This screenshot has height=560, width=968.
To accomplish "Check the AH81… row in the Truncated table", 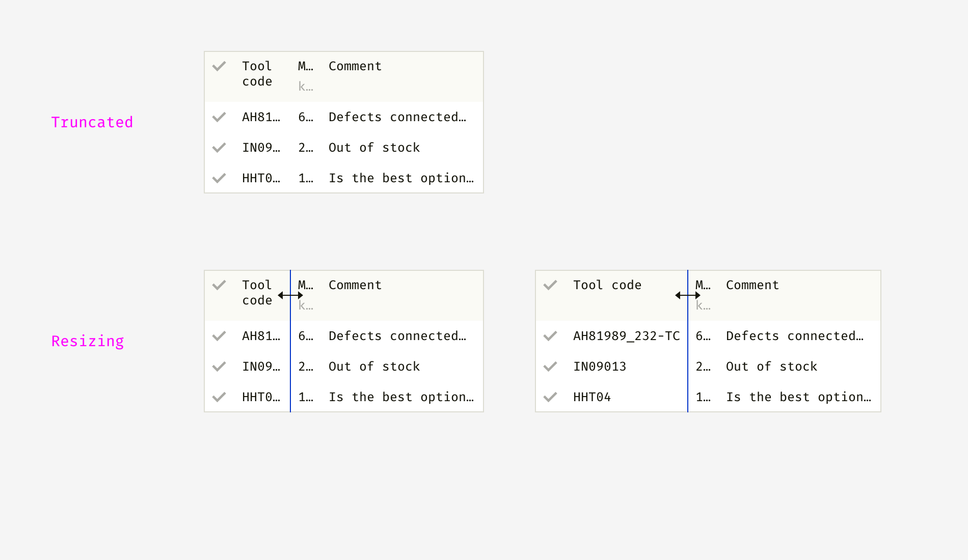I will 219,117.
